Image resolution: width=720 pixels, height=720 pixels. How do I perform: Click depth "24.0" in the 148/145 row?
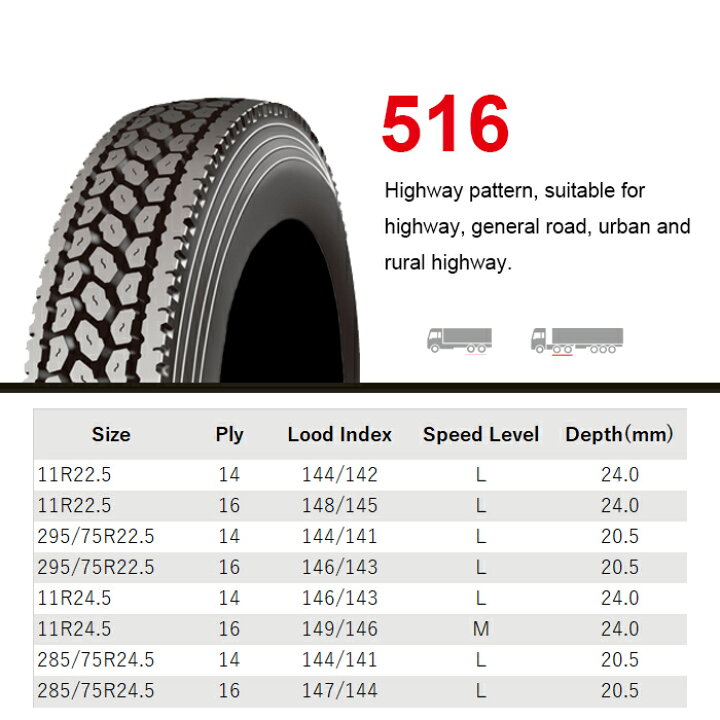(620, 505)
